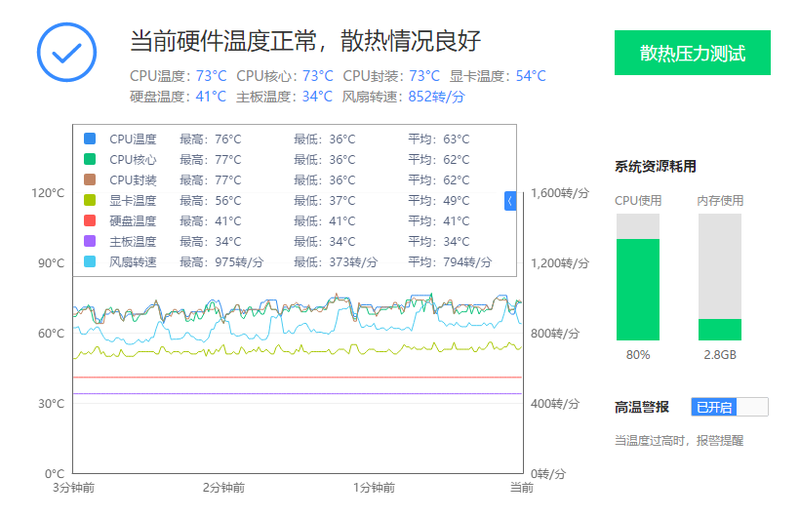This screenshot has width=800, height=517.
Task: Collapse the legend panel with the blue arrow
Action: tap(510, 201)
